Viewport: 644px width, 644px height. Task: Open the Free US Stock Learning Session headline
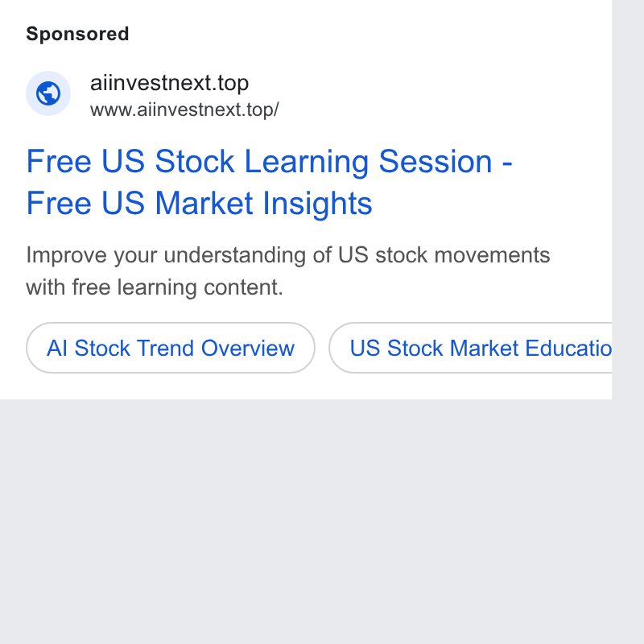(x=269, y=162)
